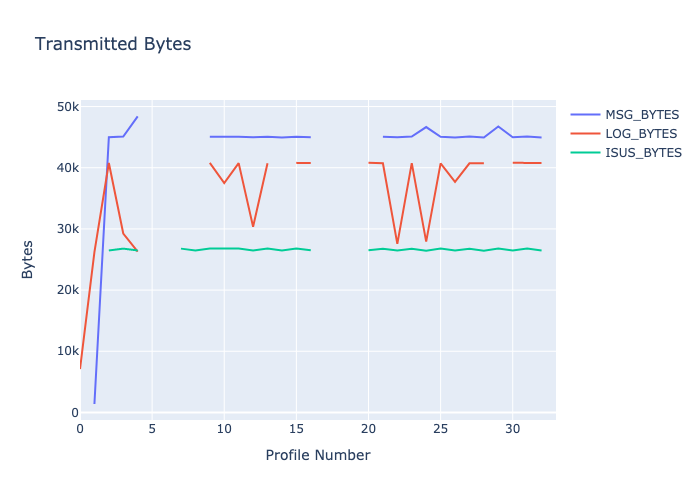Click the red LOG_BYTES legend line swatch
This screenshot has height=500, width=700.
tap(586, 133)
